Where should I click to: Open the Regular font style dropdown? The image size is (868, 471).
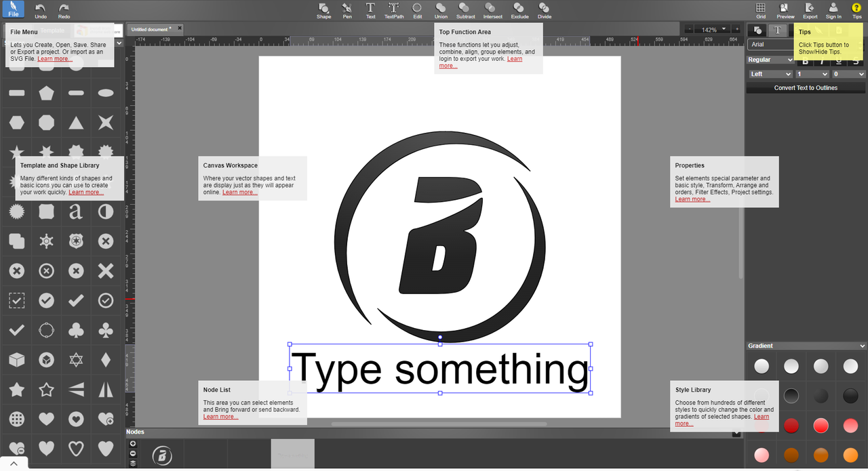coord(770,60)
